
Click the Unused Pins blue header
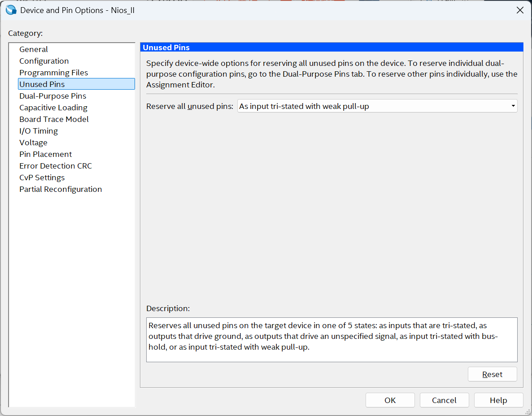click(332, 48)
